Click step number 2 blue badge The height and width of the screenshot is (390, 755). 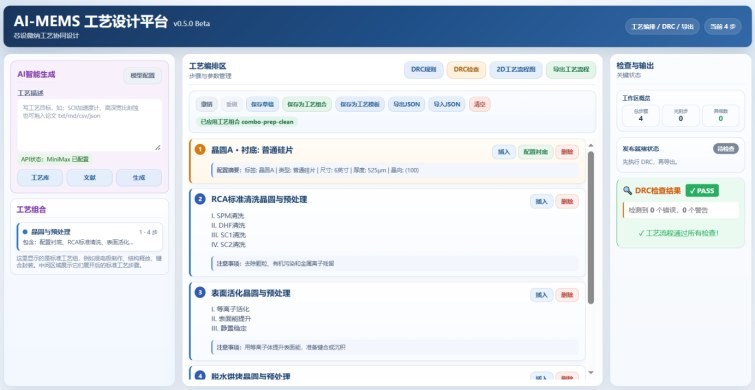click(200, 199)
